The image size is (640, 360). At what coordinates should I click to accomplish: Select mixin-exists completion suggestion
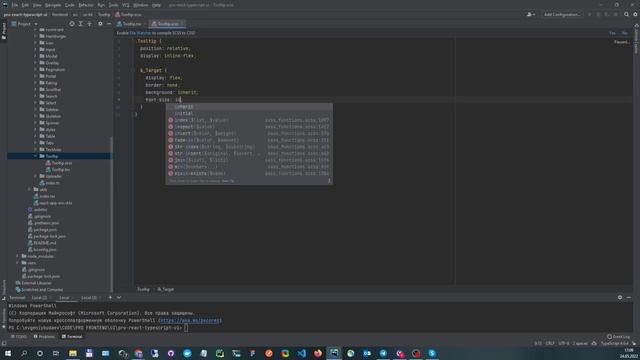249,173
